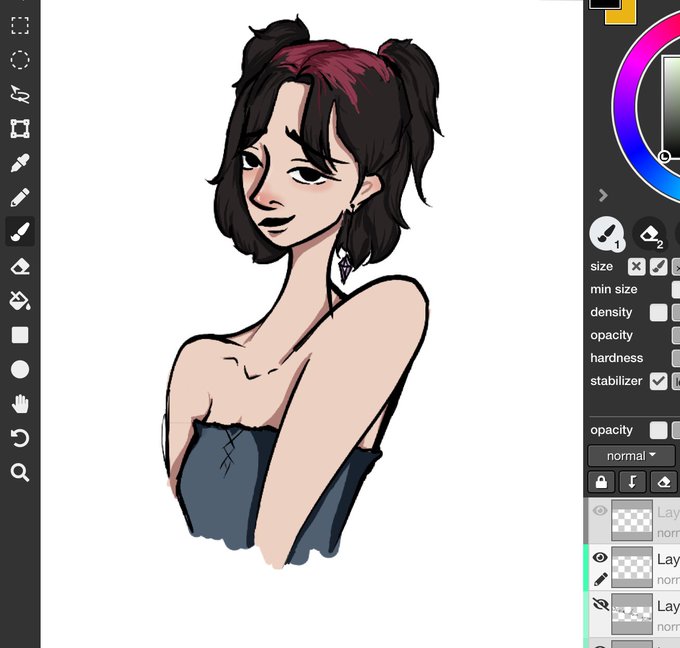Select the filled ellipse shape tool

20,370
